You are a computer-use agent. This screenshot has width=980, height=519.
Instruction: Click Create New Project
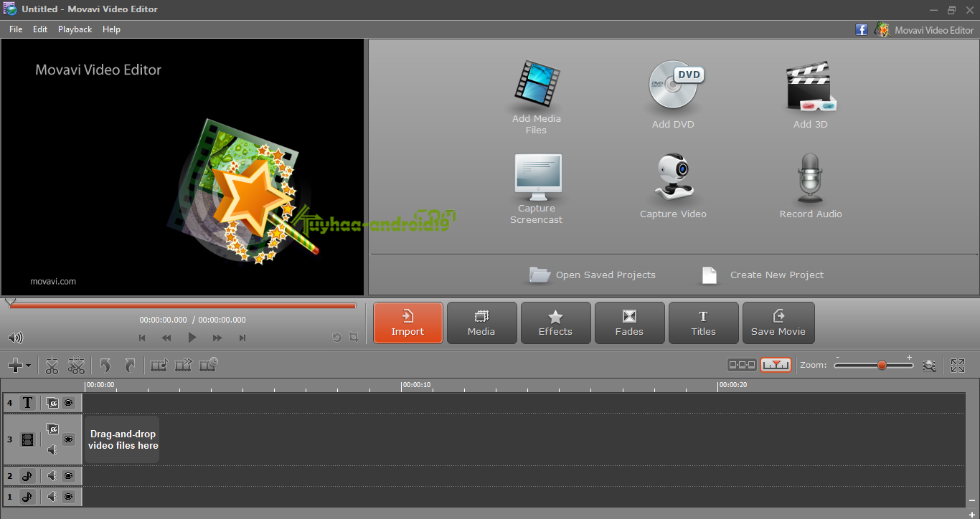point(763,275)
